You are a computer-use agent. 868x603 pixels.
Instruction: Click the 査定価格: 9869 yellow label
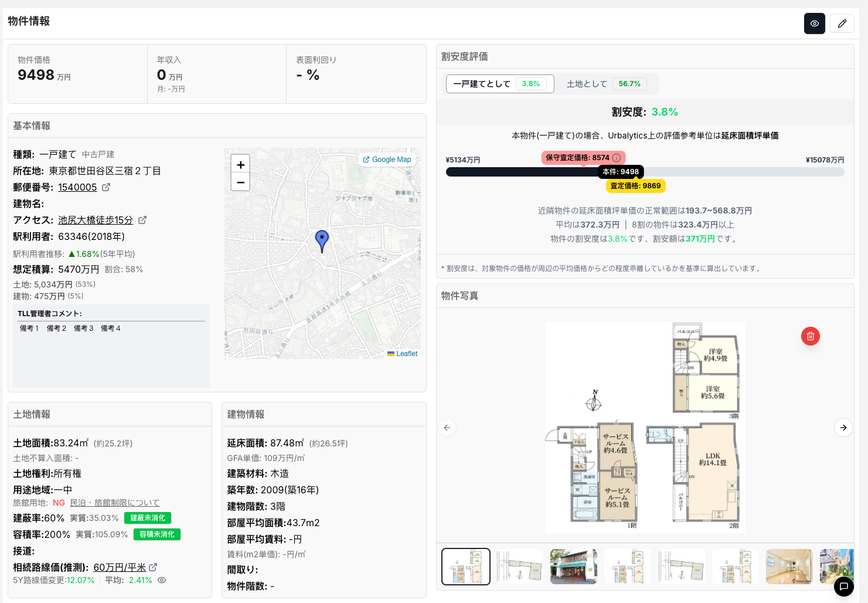(635, 186)
